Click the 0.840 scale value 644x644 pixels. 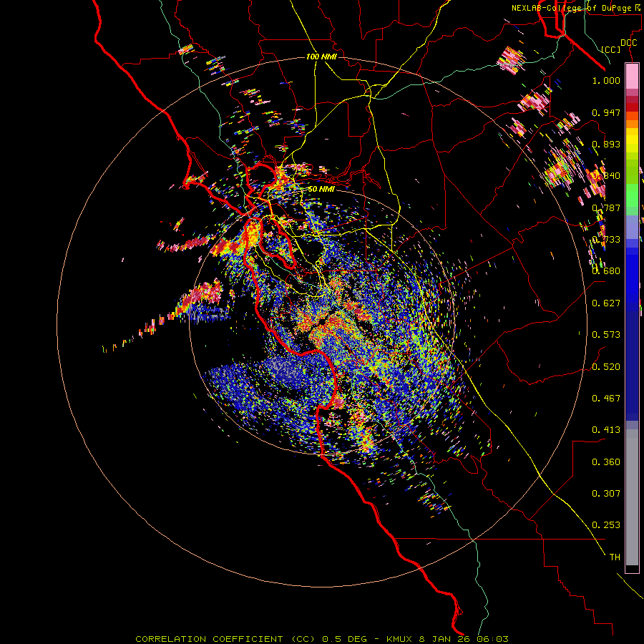[x=606, y=176]
